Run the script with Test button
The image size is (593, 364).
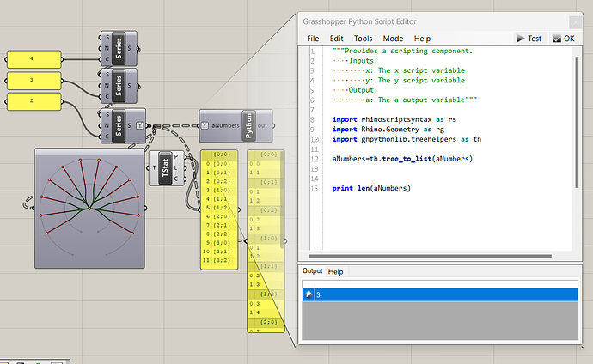pos(529,39)
